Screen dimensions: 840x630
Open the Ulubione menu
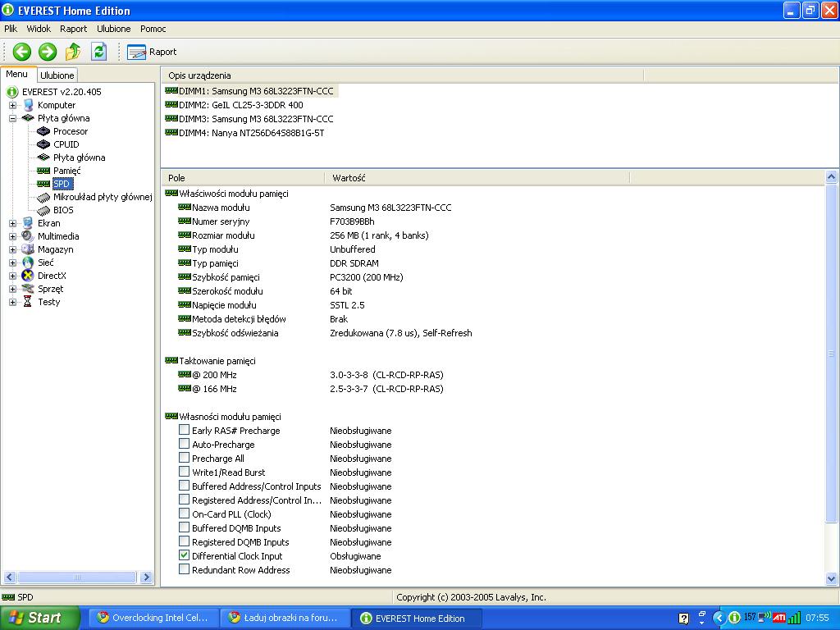113,29
